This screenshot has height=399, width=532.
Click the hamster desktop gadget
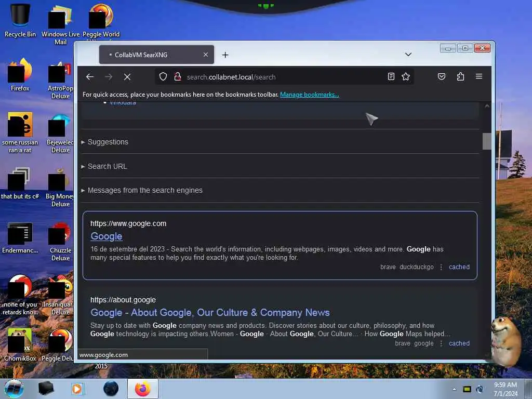pyautogui.click(x=506, y=341)
